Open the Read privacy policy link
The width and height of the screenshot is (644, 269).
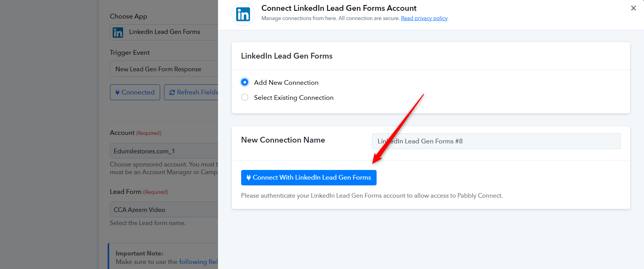424,18
